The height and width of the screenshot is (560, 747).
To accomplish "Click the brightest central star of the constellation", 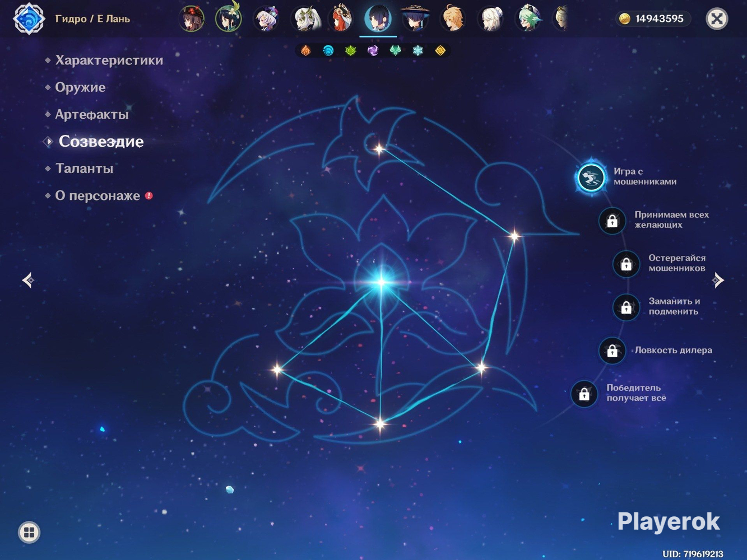I will (x=381, y=281).
